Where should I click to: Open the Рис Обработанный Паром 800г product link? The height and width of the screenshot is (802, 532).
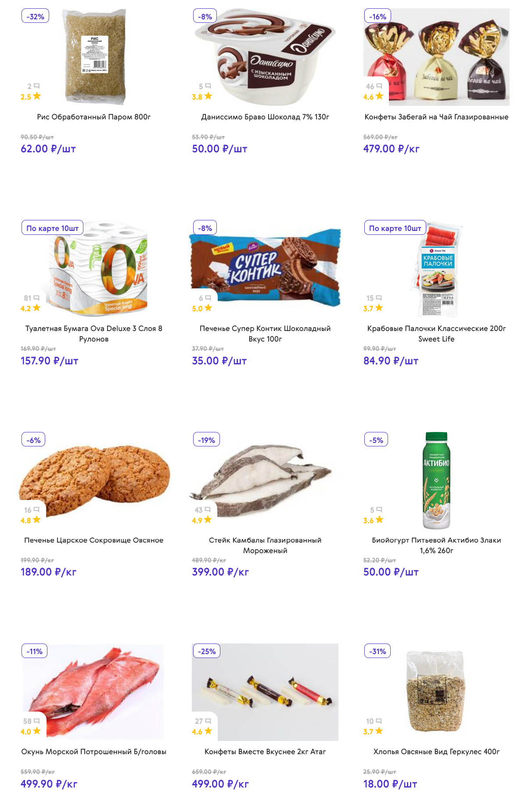(x=93, y=117)
